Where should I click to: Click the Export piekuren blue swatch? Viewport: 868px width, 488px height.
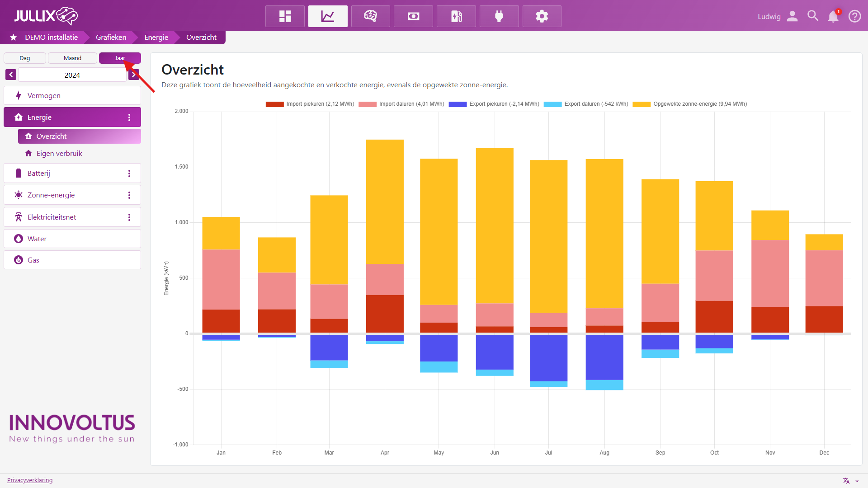coord(458,104)
